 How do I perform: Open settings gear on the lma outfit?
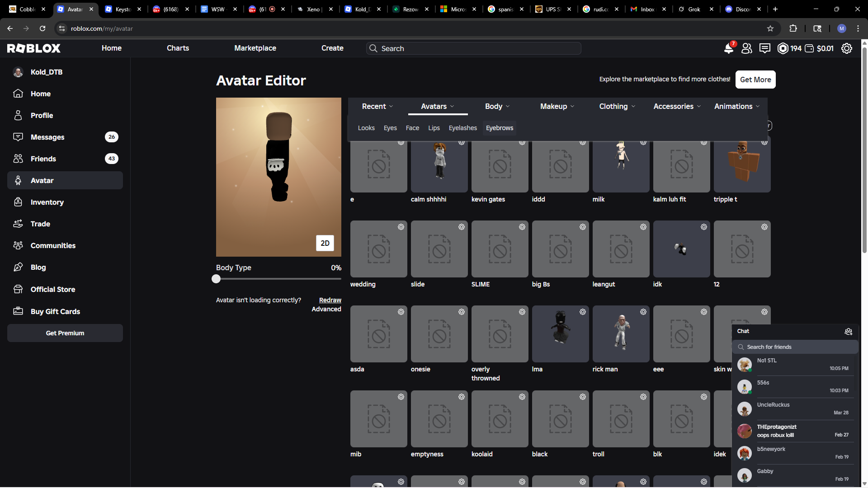tap(583, 312)
